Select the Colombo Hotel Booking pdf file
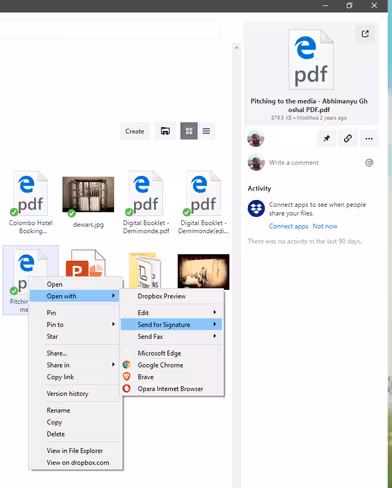Viewport: 392px width, 488px height. pos(31,202)
